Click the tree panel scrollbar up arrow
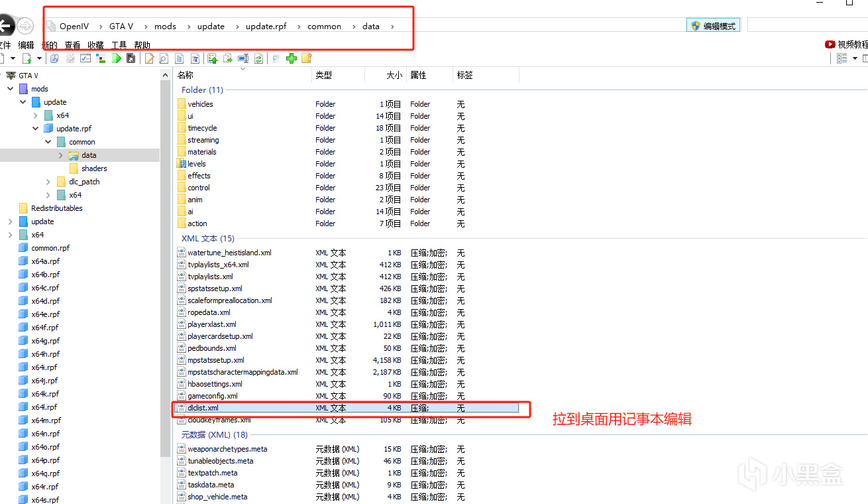This screenshot has height=504, width=868. tap(166, 76)
